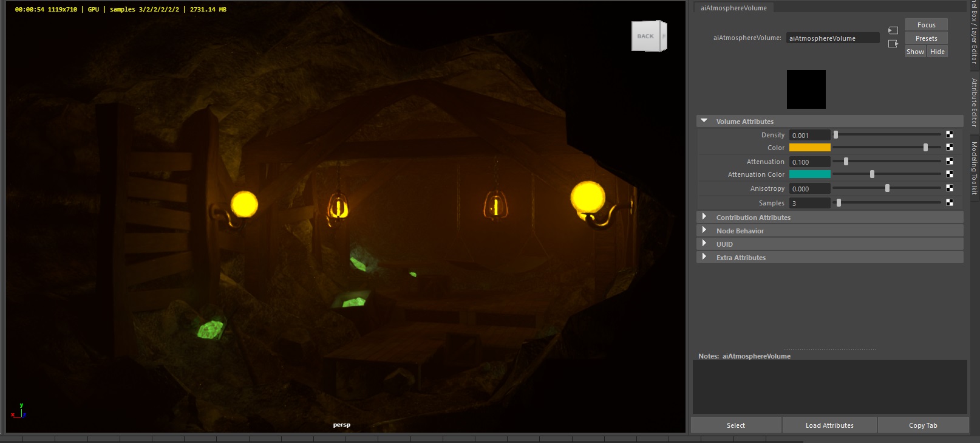
Task: Click the BACK face of the view cube
Action: (645, 36)
